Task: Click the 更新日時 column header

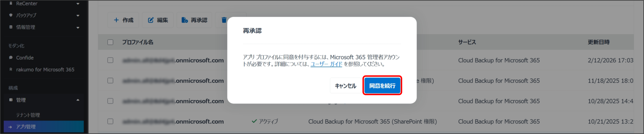Action: click(x=598, y=42)
